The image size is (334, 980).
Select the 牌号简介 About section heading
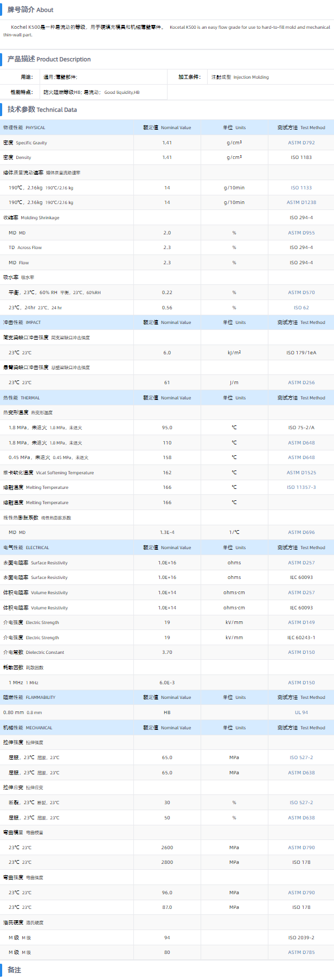point(30,10)
